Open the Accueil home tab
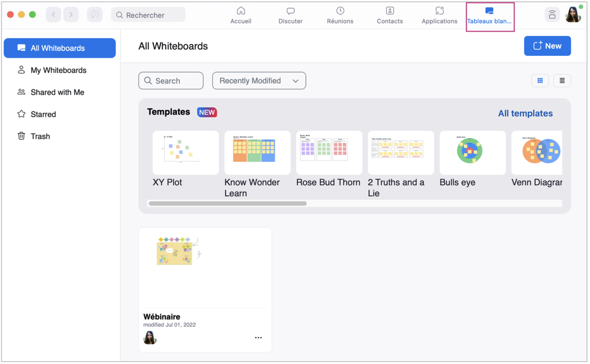 [x=241, y=15]
